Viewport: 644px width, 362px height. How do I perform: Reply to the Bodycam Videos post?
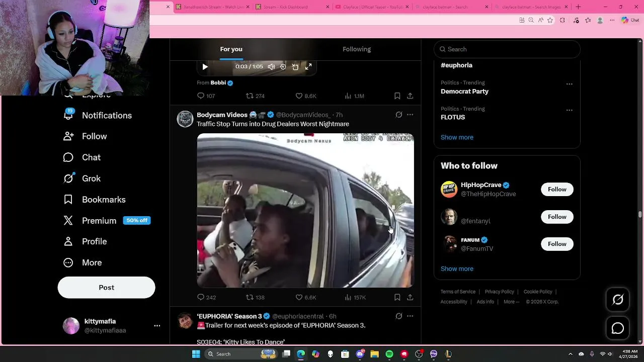pos(206,297)
